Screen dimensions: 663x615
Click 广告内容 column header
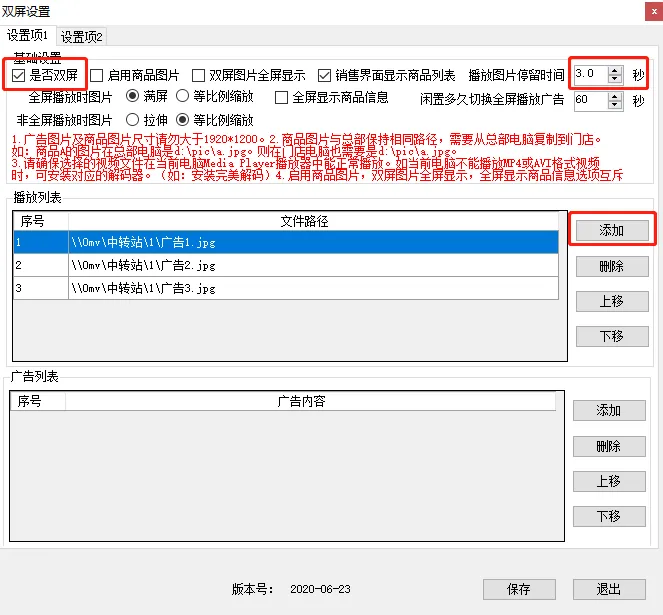click(x=310, y=401)
